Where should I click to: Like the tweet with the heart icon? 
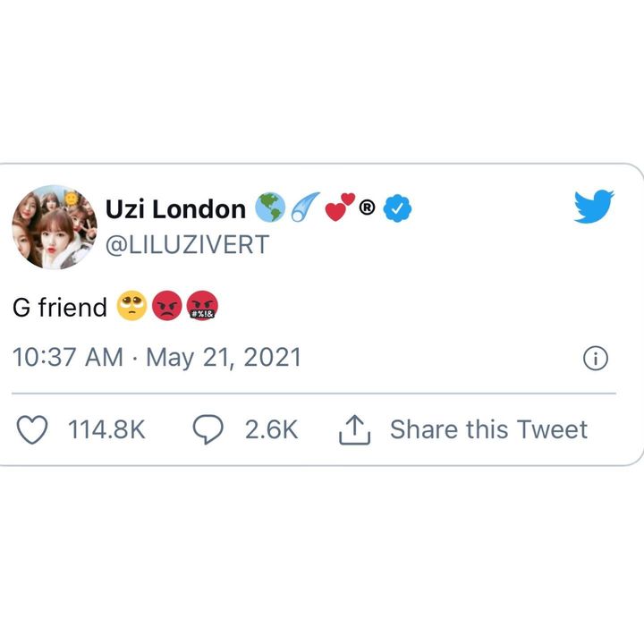(x=33, y=429)
